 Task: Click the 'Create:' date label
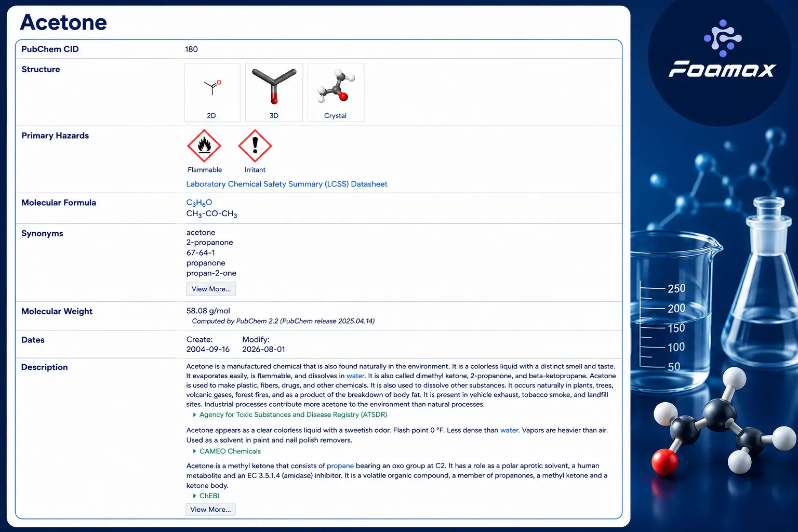point(199,340)
